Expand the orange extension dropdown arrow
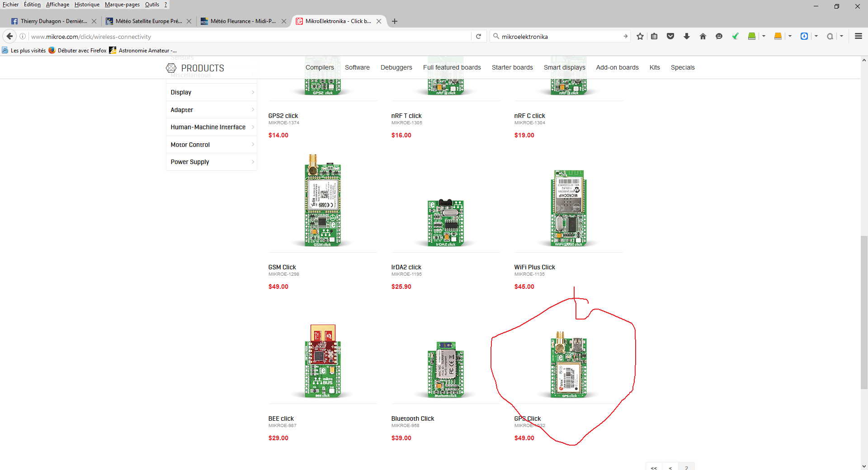868x470 pixels. tap(790, 37)
